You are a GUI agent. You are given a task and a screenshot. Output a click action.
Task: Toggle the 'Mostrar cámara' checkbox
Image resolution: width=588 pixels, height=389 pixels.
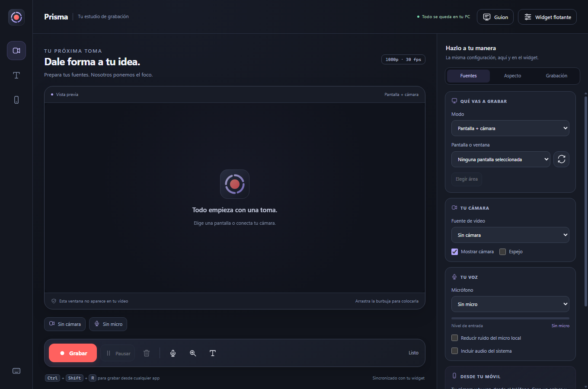pos(454,252)
